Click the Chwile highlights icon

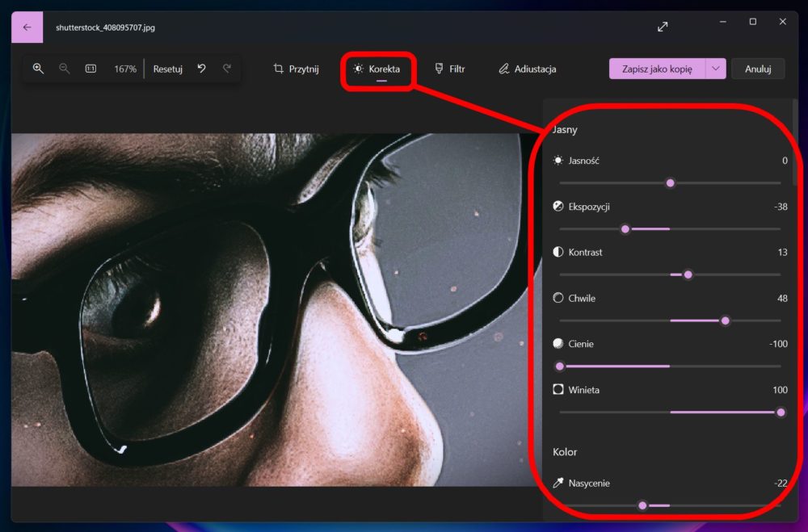click(x=558, y=298)
